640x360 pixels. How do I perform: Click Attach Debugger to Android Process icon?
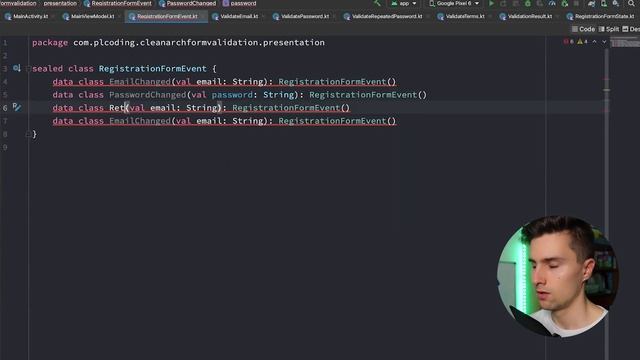(x=564, y=3)
